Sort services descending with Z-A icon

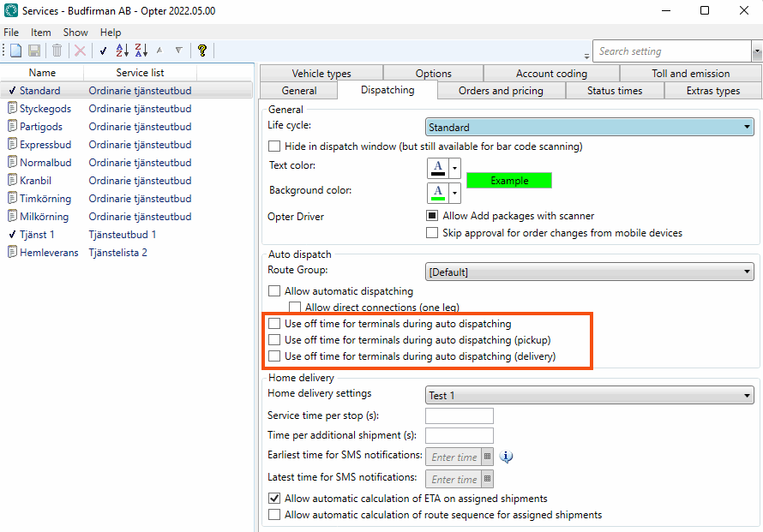pyautogui.click(x=141, y=51)
